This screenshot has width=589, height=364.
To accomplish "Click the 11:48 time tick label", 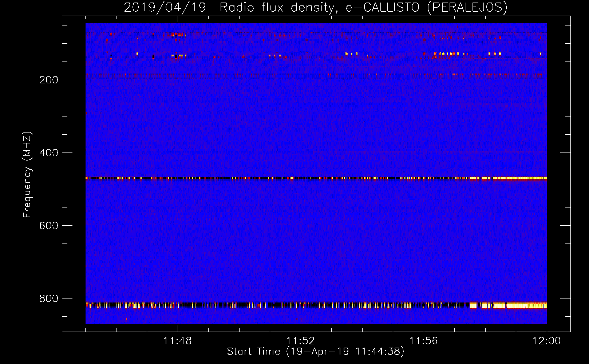I will tap(178, 341).
